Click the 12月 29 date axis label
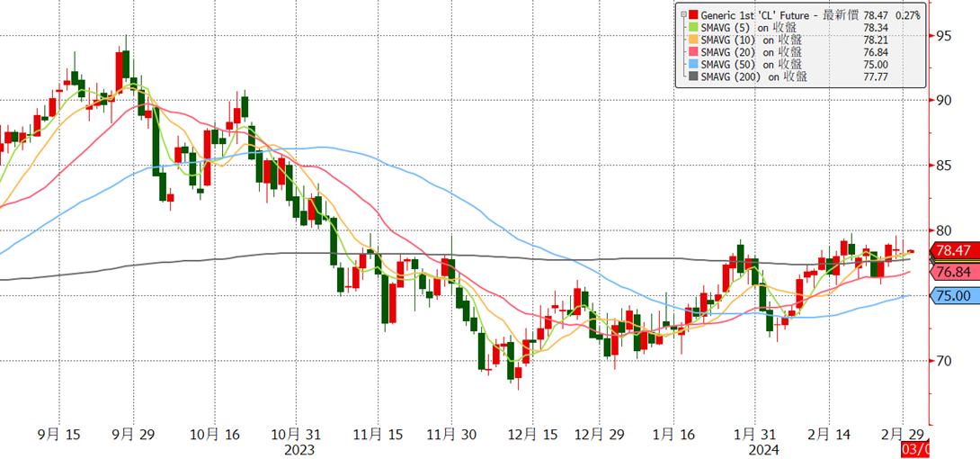This screenshot has height=459, width=980. point(600,435)
